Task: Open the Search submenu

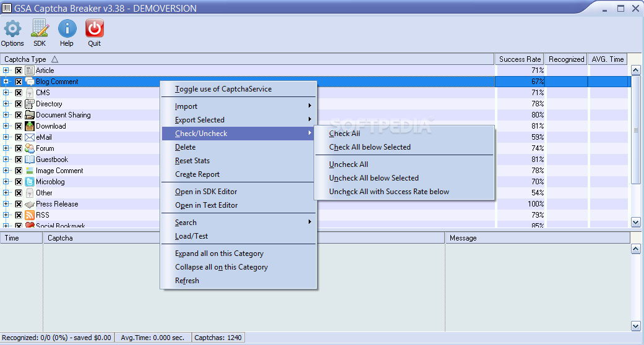Action: point(238,223)
